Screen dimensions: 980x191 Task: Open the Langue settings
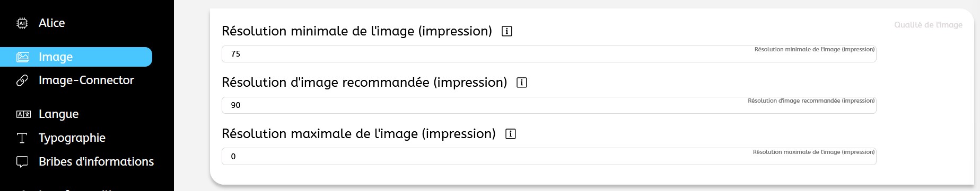pos(58,114)
